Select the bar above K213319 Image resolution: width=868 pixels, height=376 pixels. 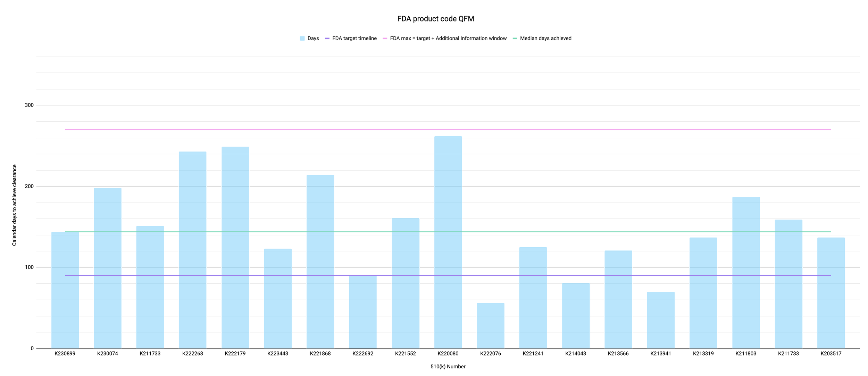703,293
